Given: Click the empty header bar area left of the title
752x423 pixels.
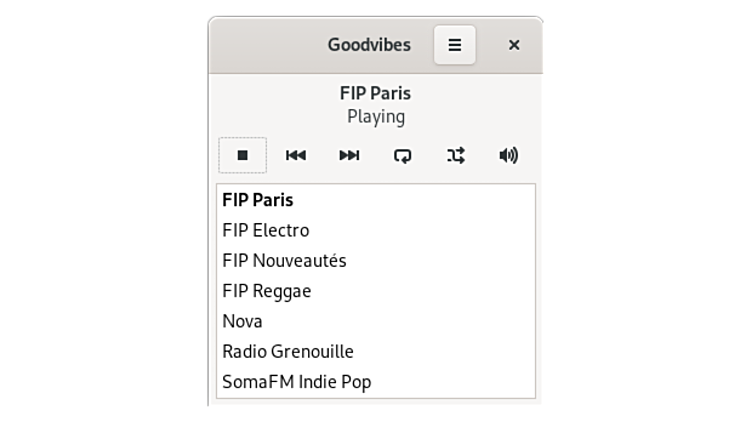Looking at the screenshot, I should pos(265,45).
